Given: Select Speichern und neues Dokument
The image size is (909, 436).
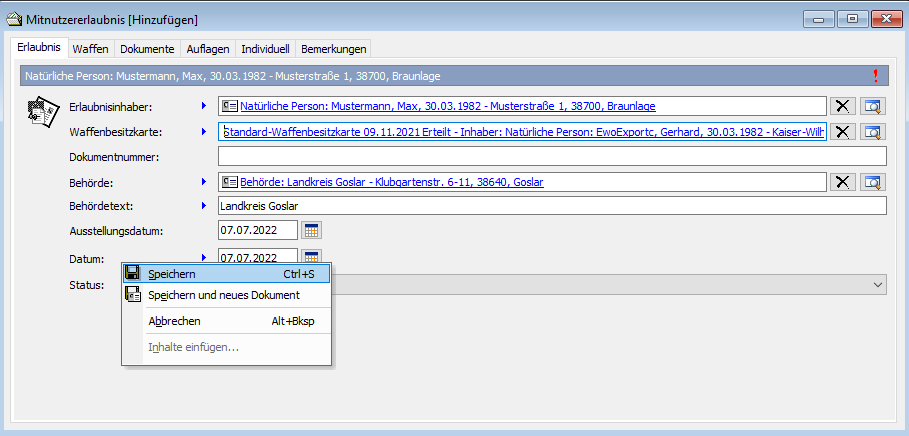Looking at the screenshot, I should (223, 296).
